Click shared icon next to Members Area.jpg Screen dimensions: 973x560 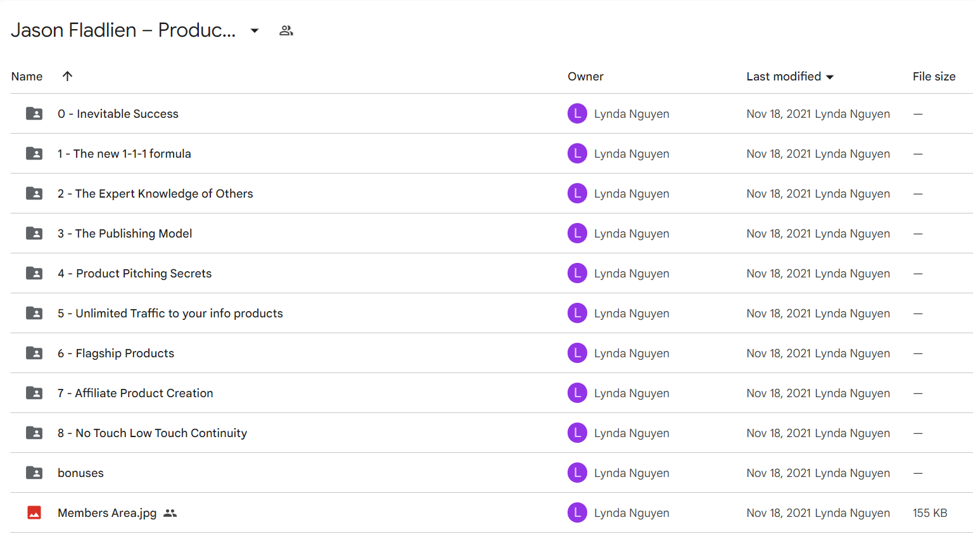pos(170,513)
